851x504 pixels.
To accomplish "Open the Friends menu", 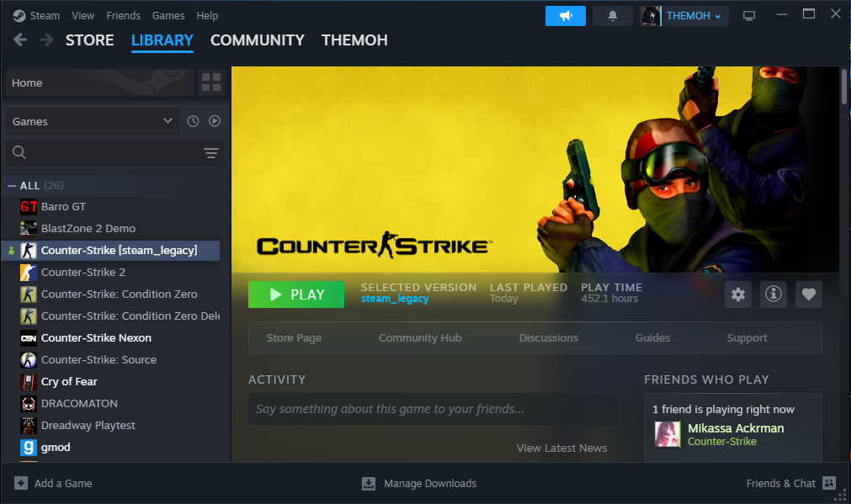I will (x=124, y=16).
